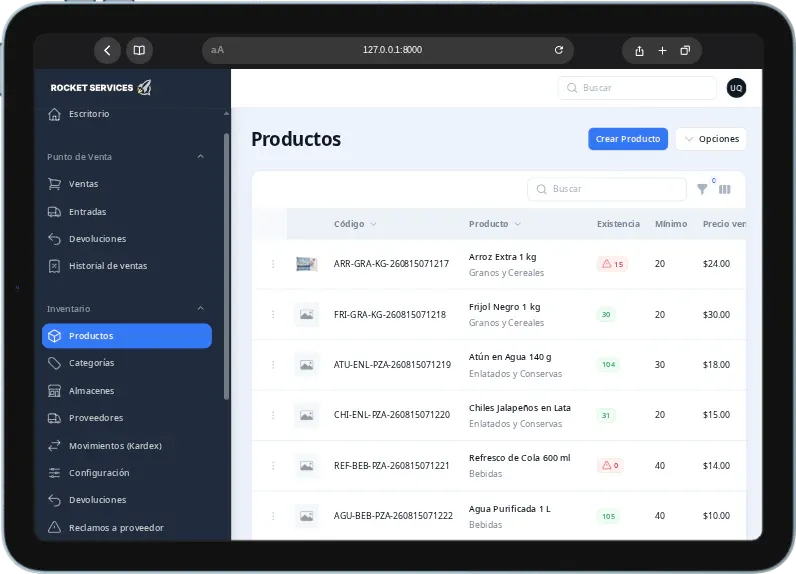The image size is (796, 574).
Task: Open reader options via the aA control
Action: coord(217,50)
